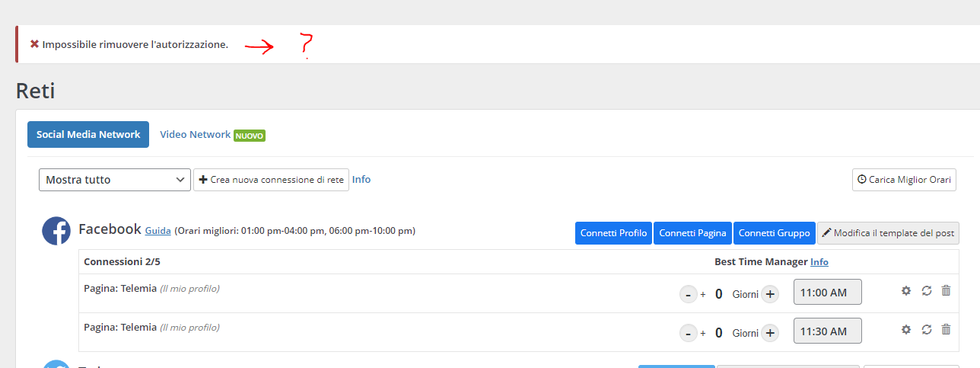Click the Facebook logo icon
The height and width of the screenshot is (368, 980).
[x=56, y=231]
